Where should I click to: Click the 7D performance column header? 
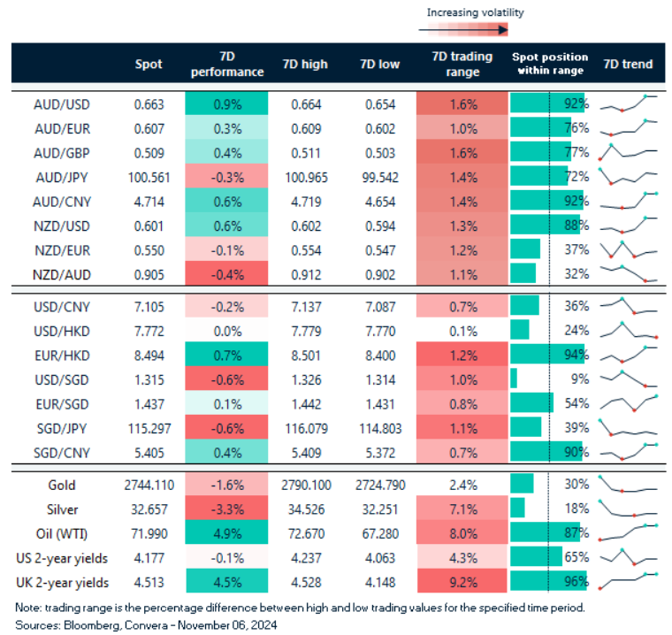227,65
